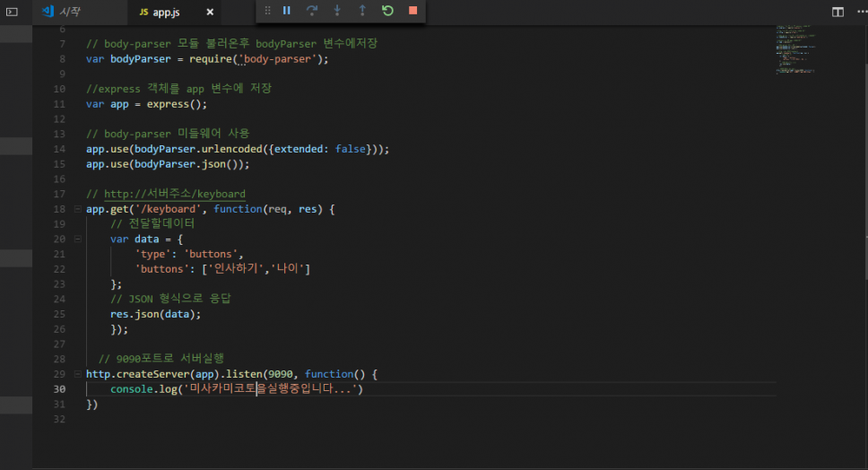The height and width of the screenshot is (470, 868).
Task: Open the http://서버주소/keyboard link in comment
Action: click(174, 194)
